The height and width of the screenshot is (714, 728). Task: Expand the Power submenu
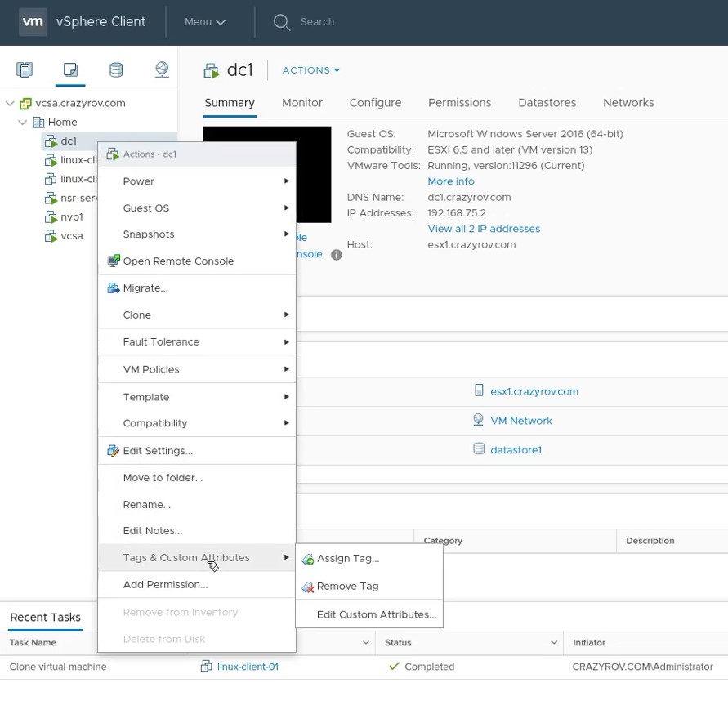pyautogui.click(x=197, y=181)
